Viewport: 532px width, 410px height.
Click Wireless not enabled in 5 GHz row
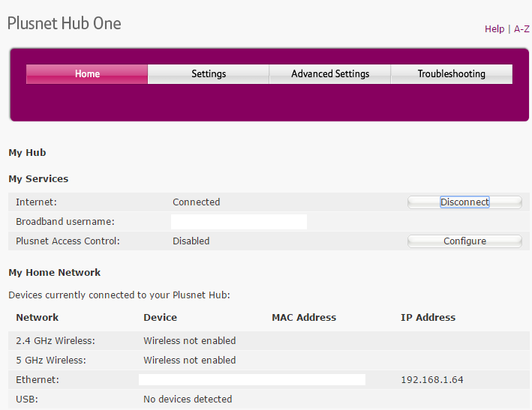189,361
